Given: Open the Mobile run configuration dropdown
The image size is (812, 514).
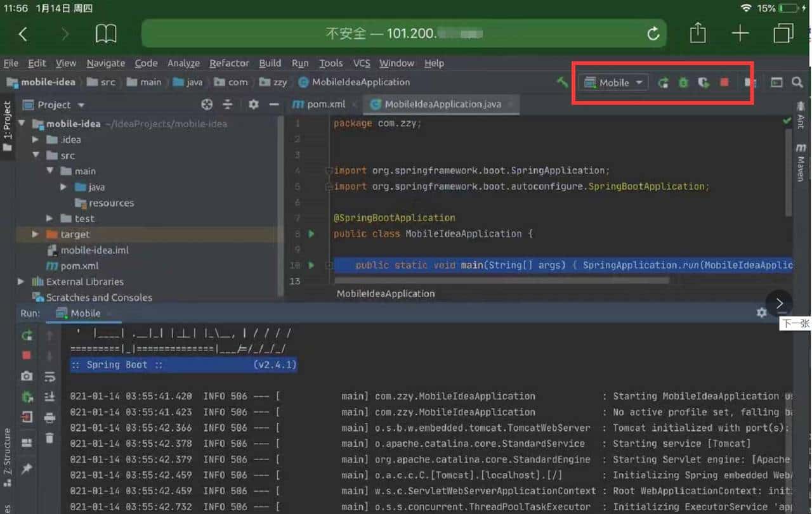Looking at the screenshot, I should 614,82.
